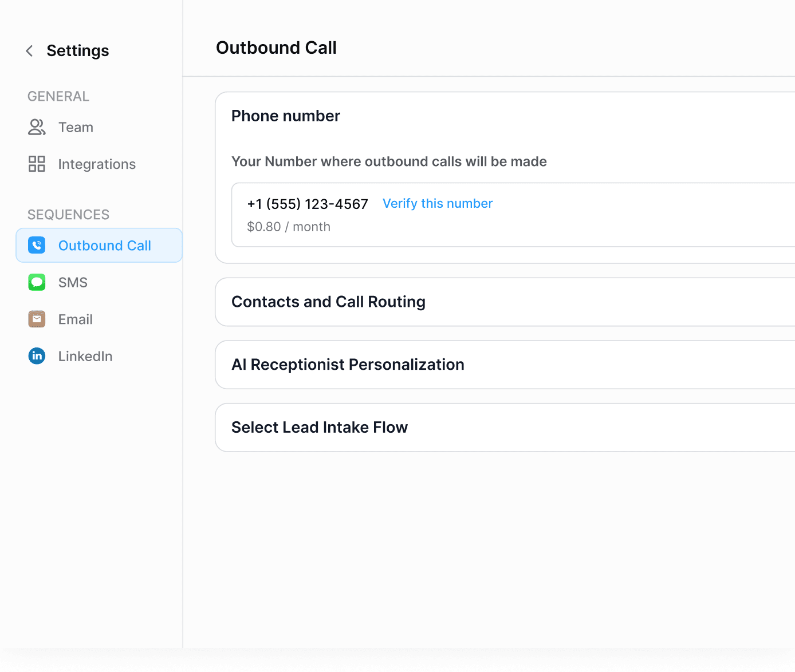Open the Team settings label
This screenshot has width=795, height=672.
[76, 127]
